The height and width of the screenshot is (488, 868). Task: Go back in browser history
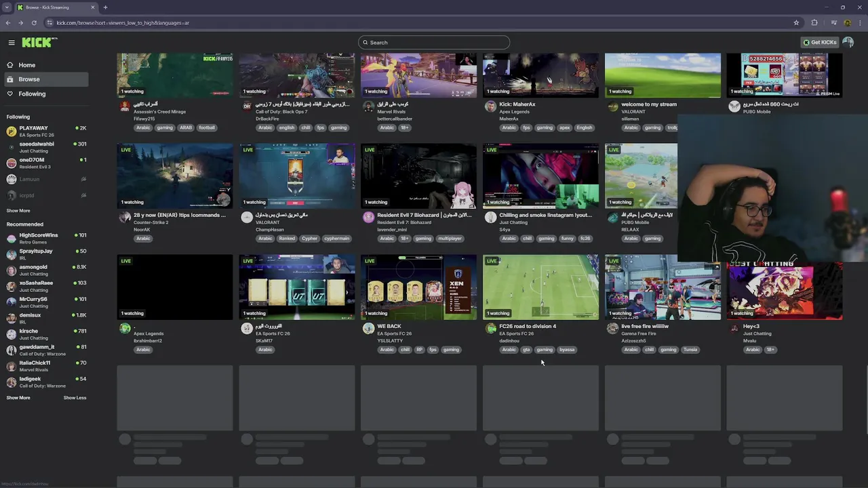point(8,22)
